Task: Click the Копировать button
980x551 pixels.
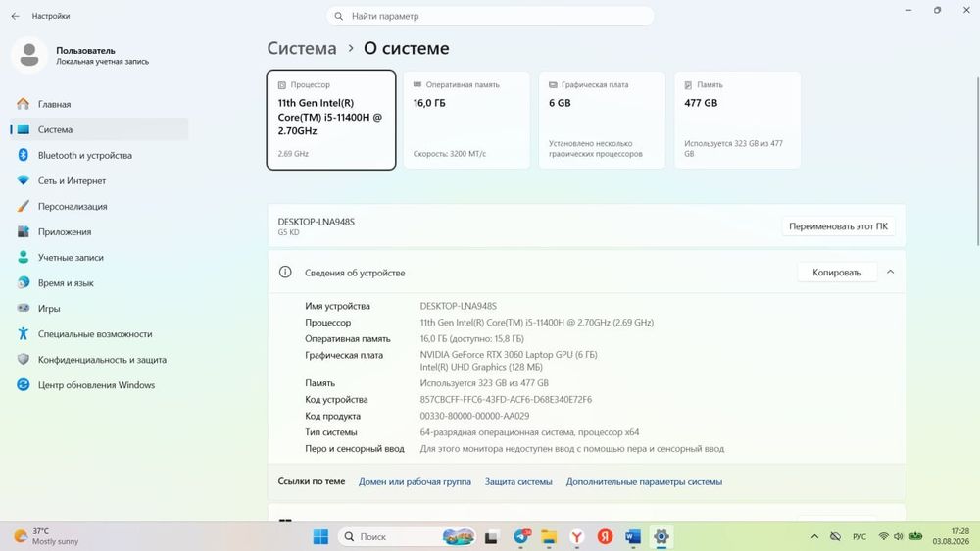Action: click(x=837, y=272)
